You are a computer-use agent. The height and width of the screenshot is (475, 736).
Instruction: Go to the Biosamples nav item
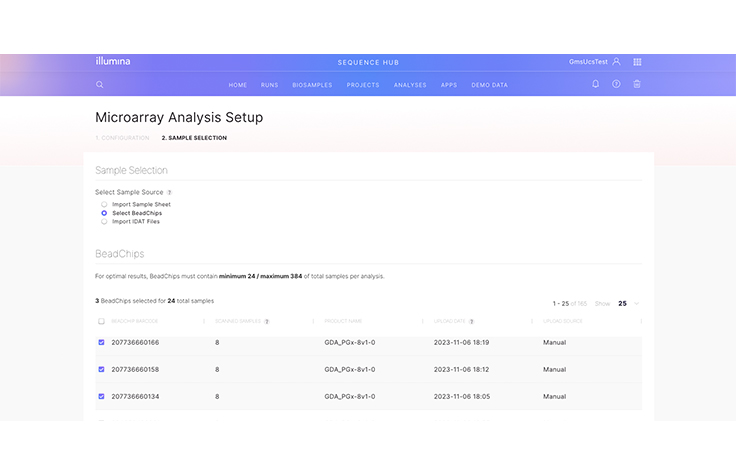[312, 85]
